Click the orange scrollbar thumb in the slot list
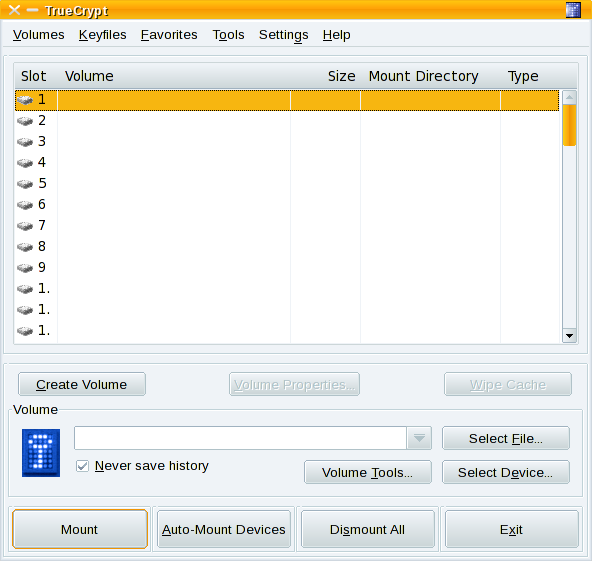Image resolution: width=592 pixels, height=561 pixels. click(x=569, y=125)
